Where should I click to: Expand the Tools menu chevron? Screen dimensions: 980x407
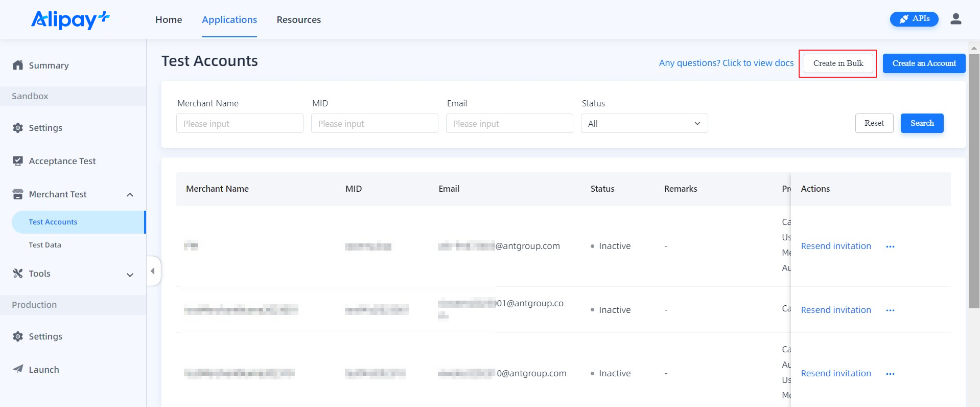[x=130, y=275]
